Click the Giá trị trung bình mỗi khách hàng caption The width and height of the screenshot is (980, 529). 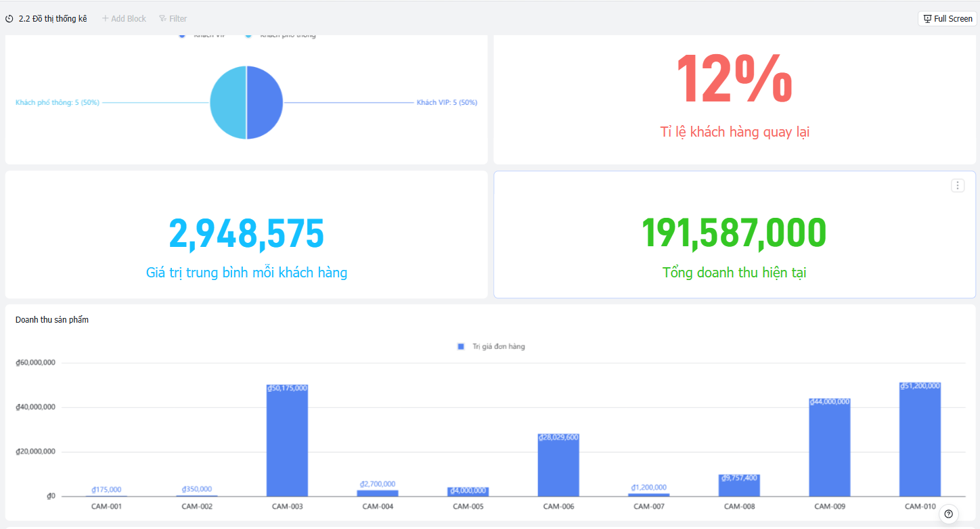[246, 273]
